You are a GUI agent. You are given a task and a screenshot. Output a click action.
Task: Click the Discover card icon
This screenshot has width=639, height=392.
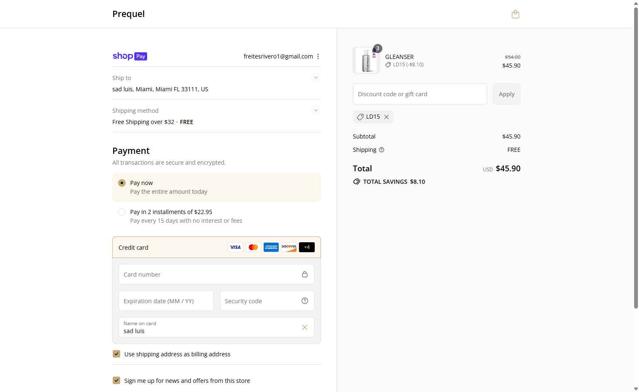[x=289, y=247]
